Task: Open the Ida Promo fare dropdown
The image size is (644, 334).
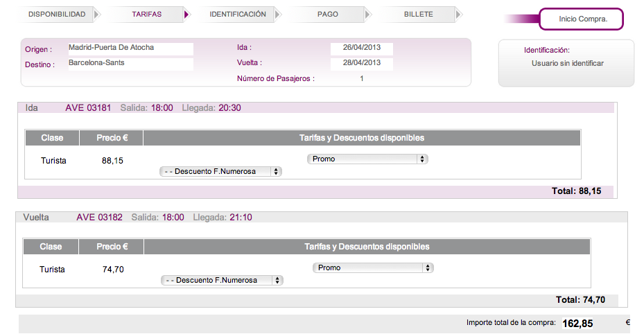Action: 367,159
